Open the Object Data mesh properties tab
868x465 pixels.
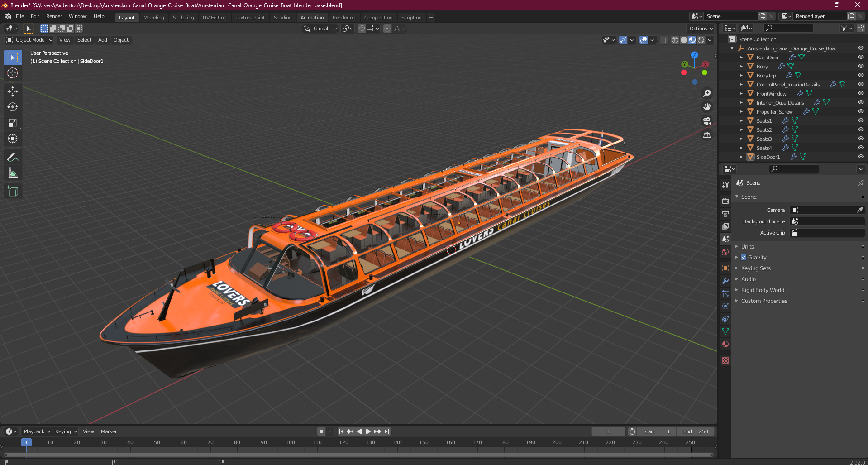[x=725, y=331]
